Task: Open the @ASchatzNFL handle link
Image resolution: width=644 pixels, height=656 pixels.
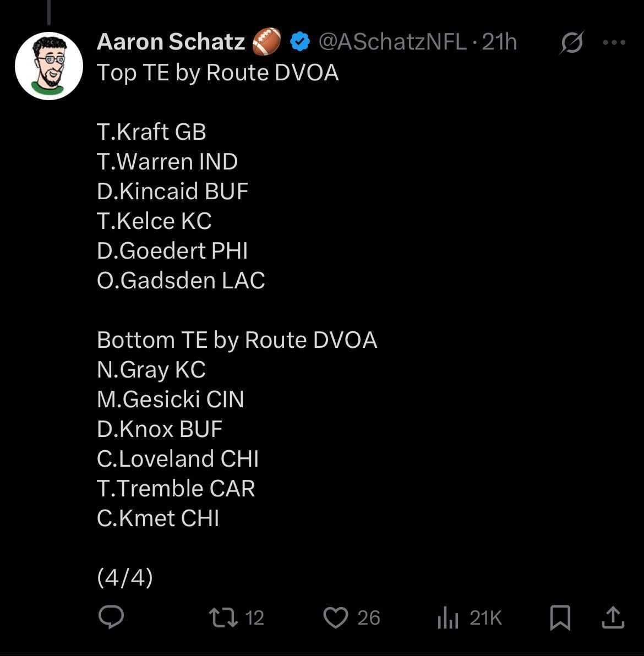Action: click(x=392, y=42)
